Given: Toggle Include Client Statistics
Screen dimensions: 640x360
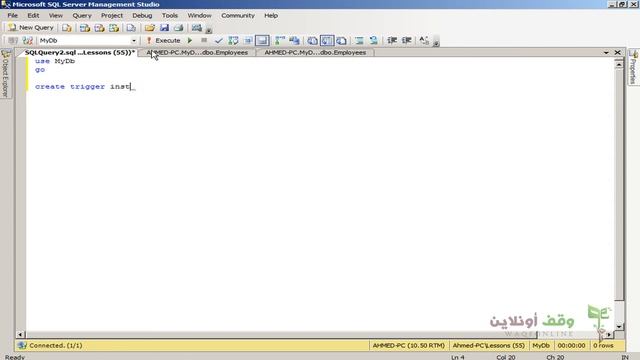Looking at the screenshot, I should coord(294,40).
